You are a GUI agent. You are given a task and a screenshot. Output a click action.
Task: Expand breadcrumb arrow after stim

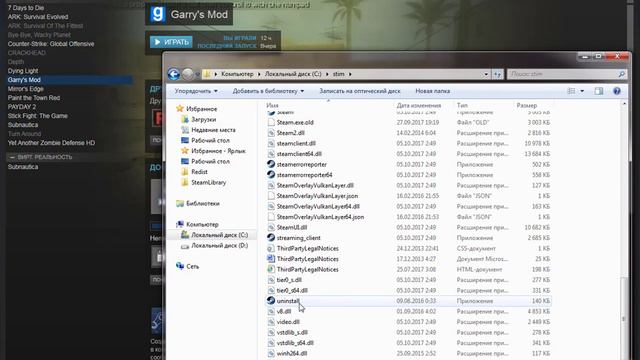(x=350, y=74)
